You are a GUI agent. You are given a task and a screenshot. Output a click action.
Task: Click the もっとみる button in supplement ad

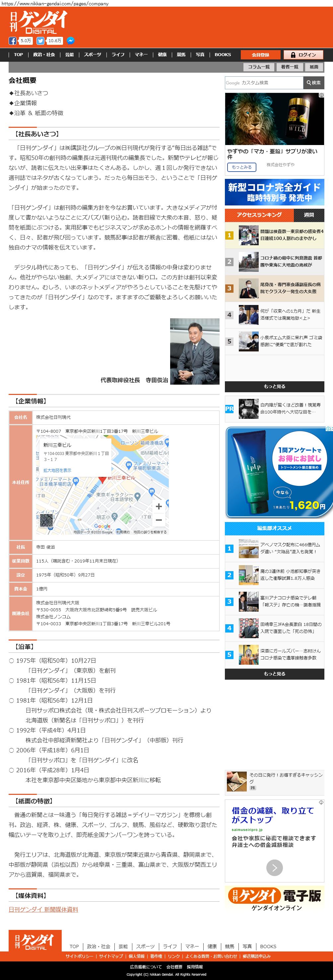coord(242,167)
